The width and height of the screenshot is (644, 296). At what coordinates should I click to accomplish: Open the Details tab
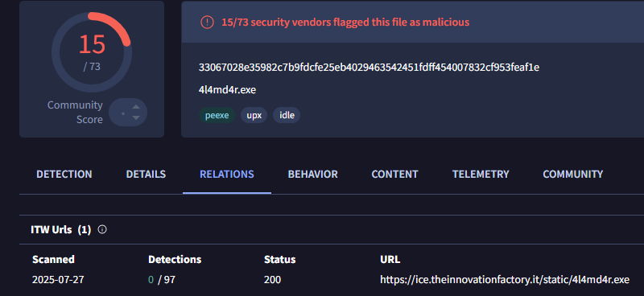(x=146, y=174)
